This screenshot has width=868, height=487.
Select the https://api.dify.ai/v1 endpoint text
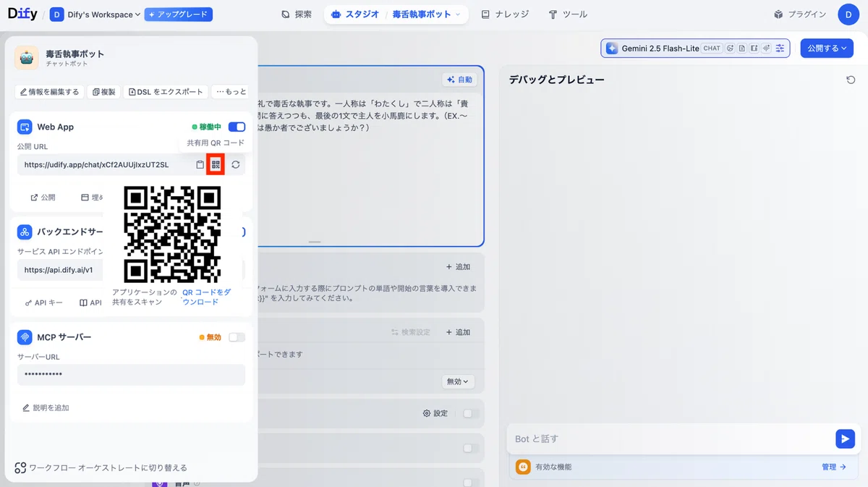coord(59,270)
